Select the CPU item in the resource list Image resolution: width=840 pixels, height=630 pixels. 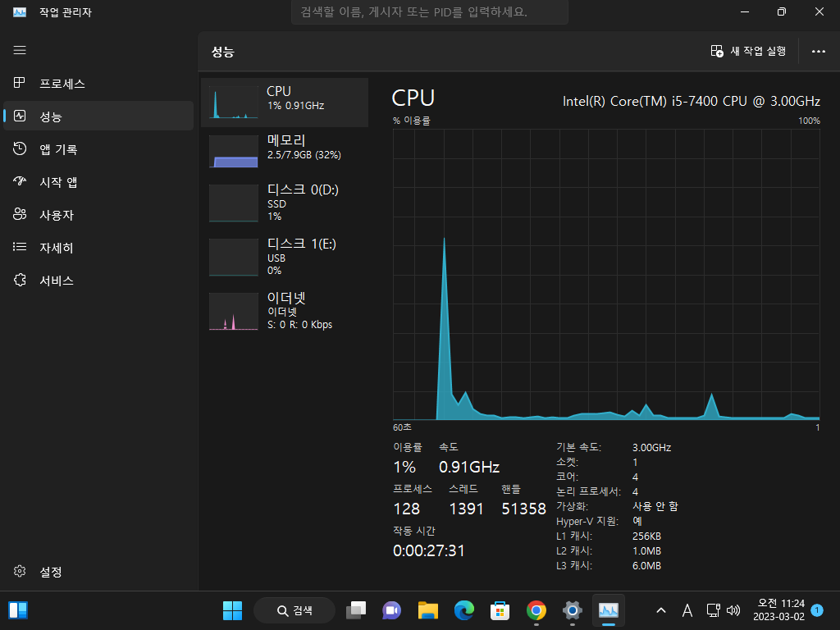pyautogui.click(x=285, y=103)
